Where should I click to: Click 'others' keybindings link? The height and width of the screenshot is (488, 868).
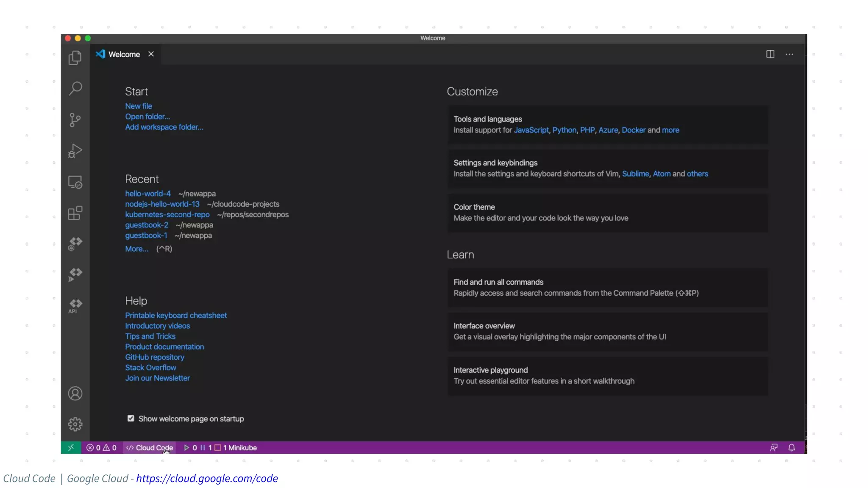point(697,174)
